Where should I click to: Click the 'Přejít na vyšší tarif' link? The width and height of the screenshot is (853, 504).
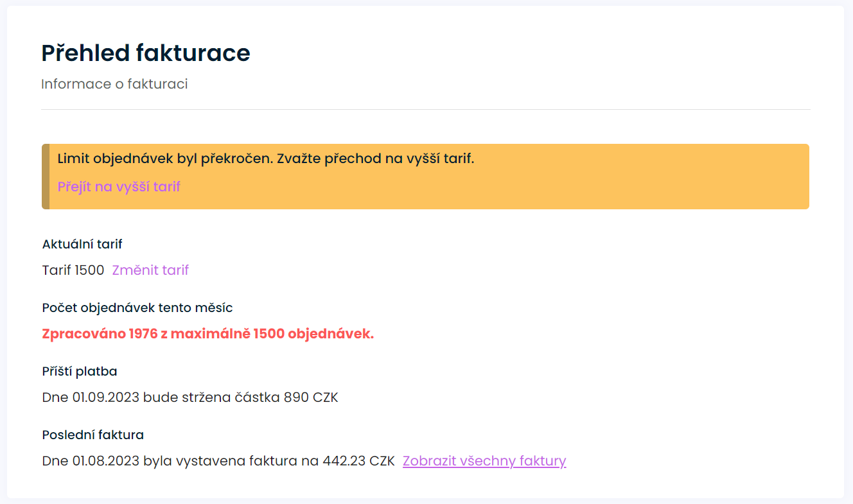tap(119, 187)
